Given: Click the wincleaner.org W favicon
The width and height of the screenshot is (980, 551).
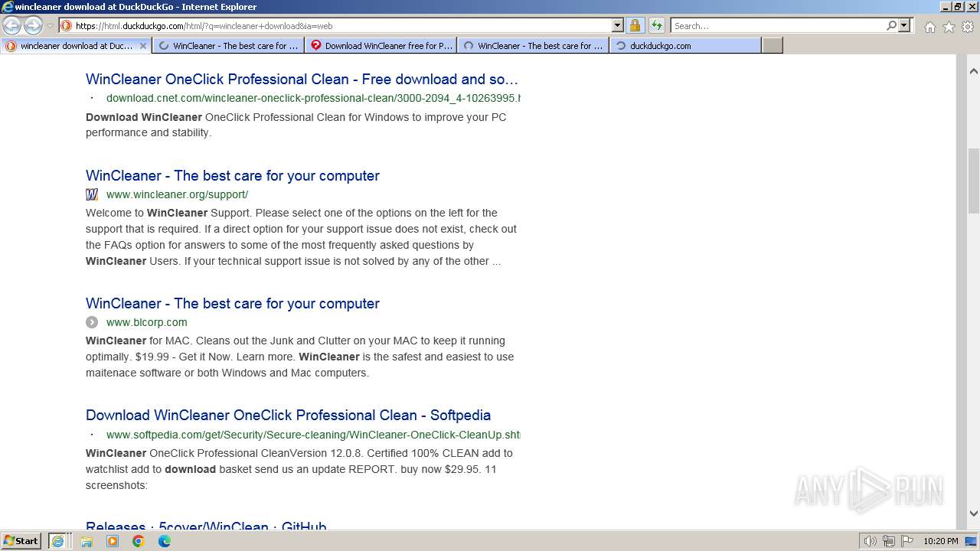Looking at the screenshot, I should [92, 194].
